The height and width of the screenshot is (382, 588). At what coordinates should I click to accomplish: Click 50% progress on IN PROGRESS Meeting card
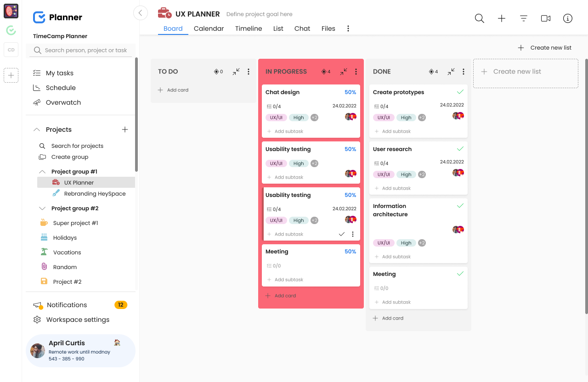(x=351, y=252)
